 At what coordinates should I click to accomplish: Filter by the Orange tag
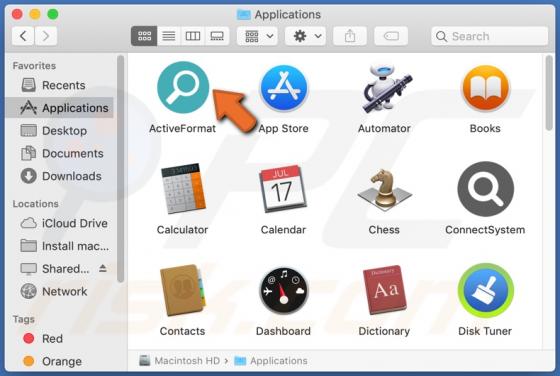point(59,361)
